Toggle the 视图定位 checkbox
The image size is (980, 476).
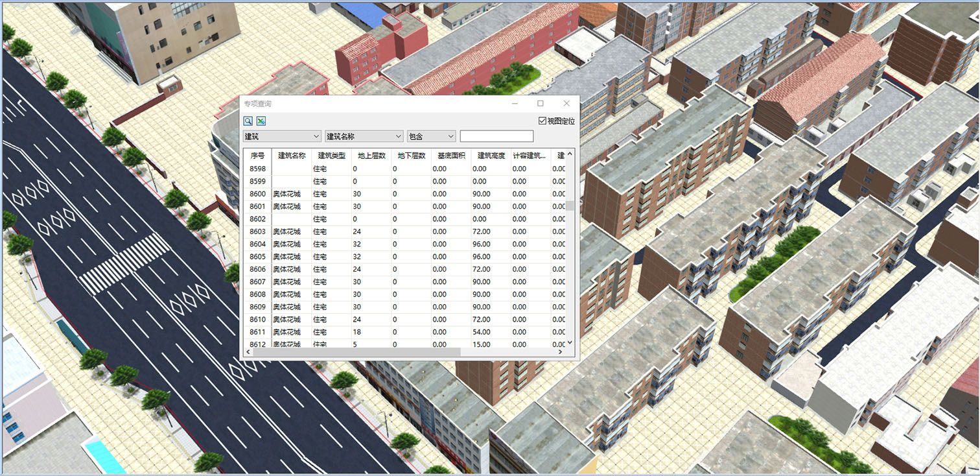542,121
